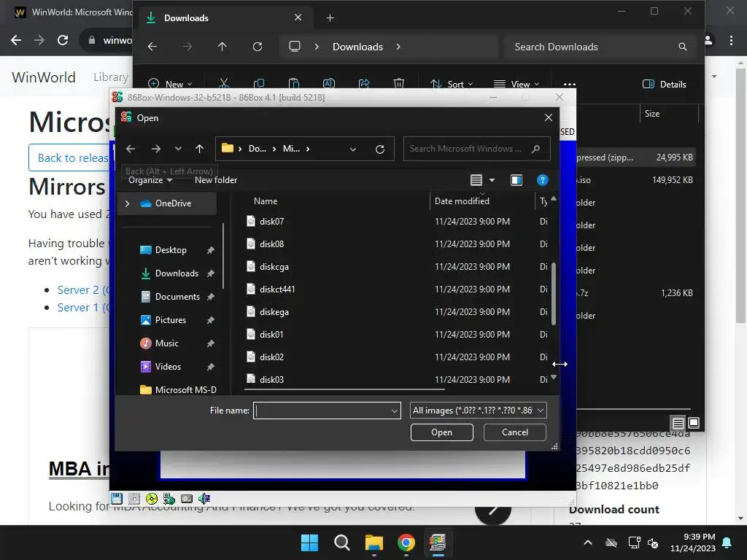Click the Windows Start button
Screen dimensions: 747x560
click(x=309, y=542)
